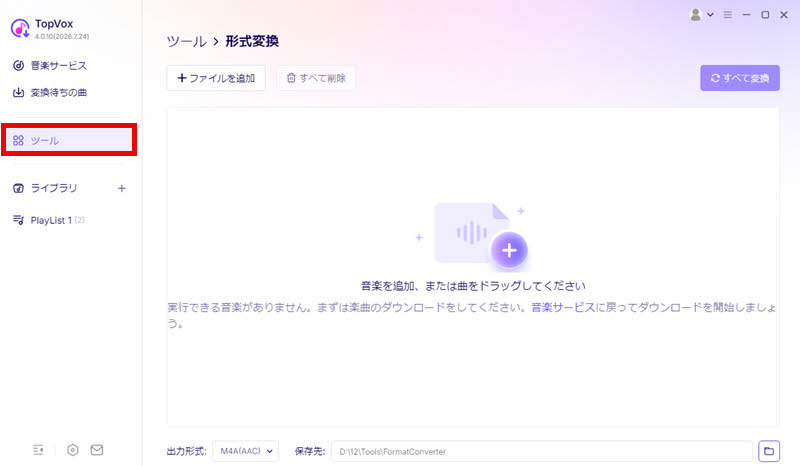Screen dimensions: 800x466
Task: Open ライブラリ in the sidebar
Action: click(45, 188)
